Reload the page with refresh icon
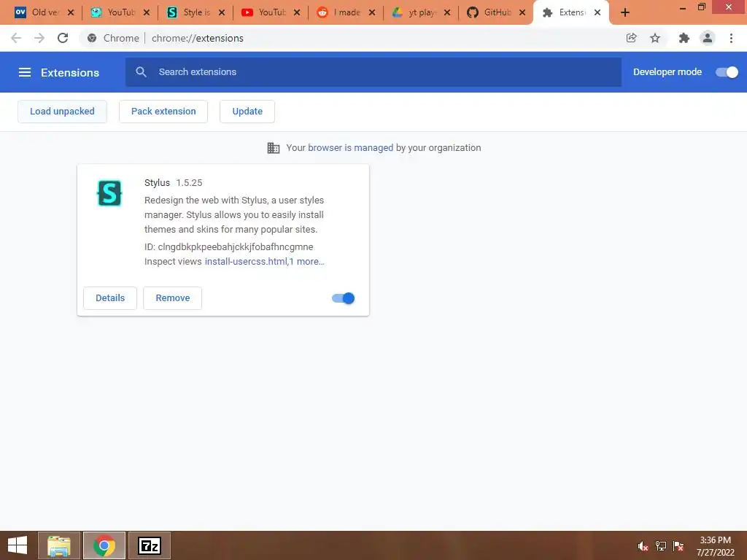747x560 pixels. click(63, 38)
